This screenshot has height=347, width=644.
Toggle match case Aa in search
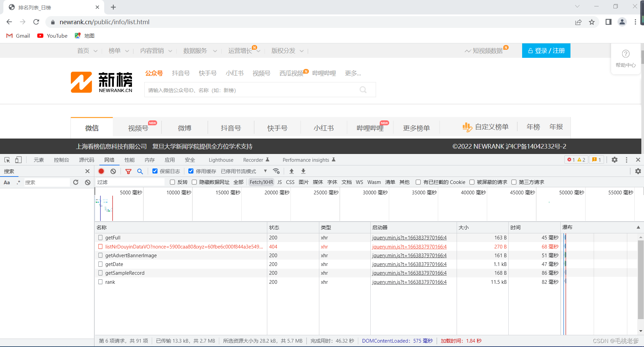point(7,182)
